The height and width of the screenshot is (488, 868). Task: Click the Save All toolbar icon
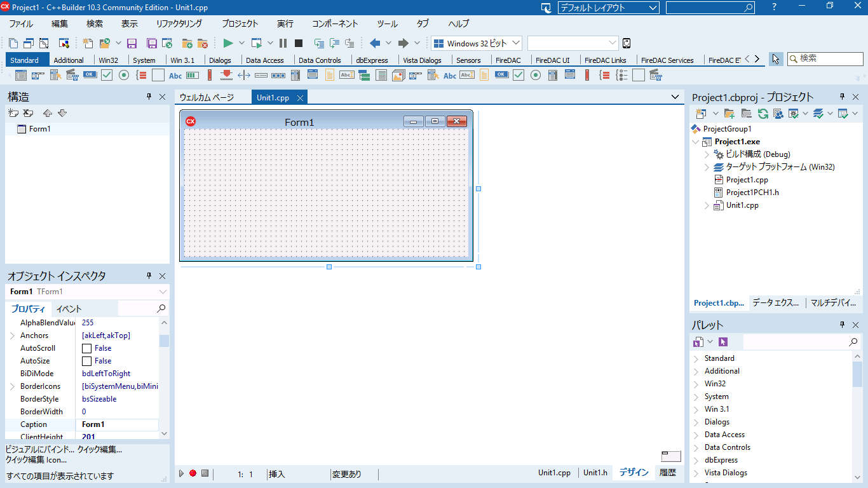(152, 43)
